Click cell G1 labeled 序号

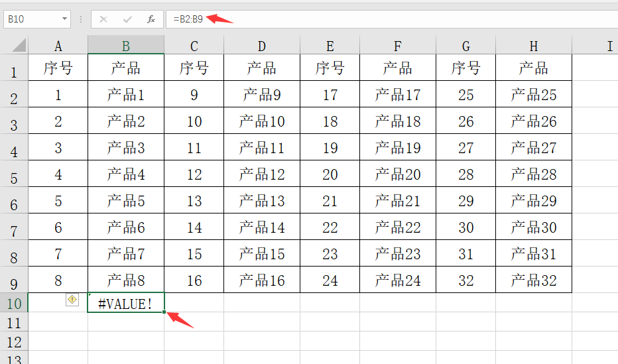coord(466,68)
